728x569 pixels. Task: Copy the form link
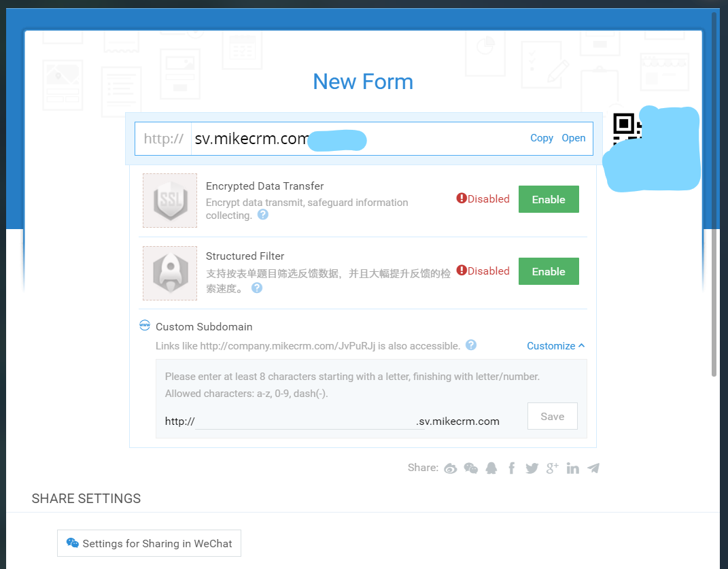541,138
